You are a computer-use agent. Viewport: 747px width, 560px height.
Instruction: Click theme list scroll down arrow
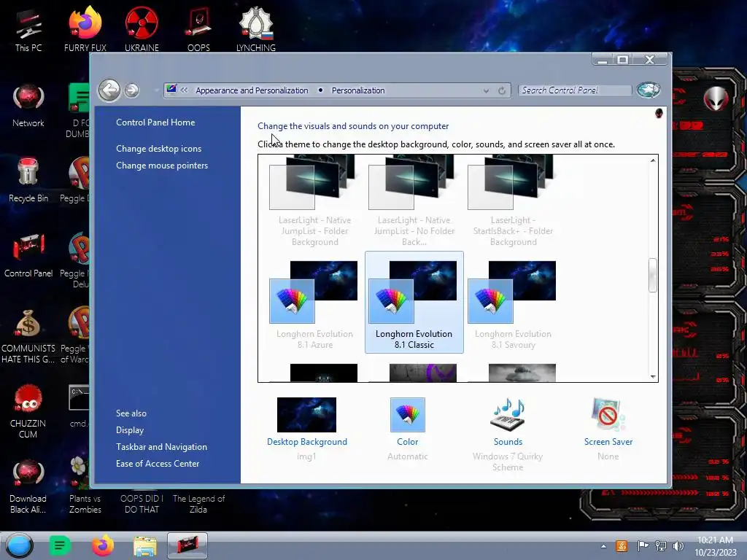tap(653, 376)
